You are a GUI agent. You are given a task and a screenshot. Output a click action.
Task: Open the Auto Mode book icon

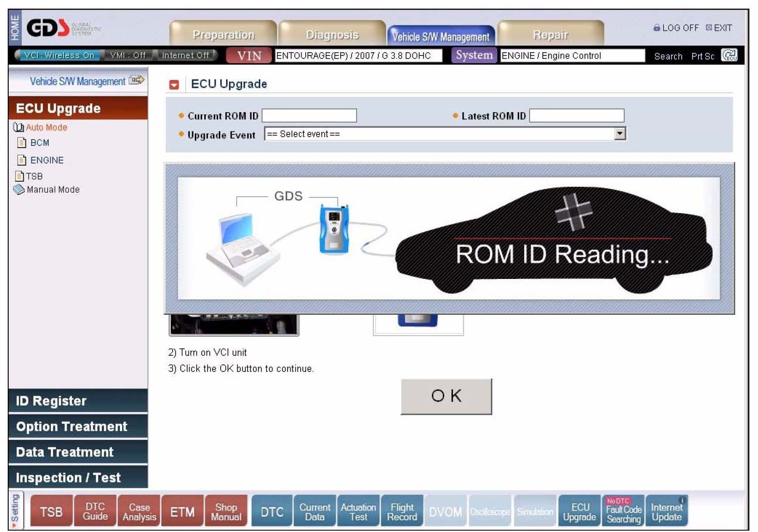pos(18,128)
